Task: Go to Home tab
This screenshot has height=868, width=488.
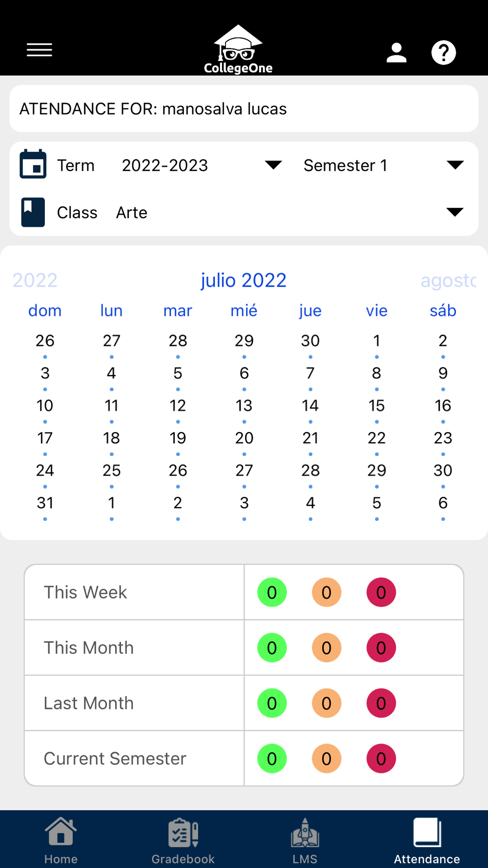Action: (61, 841)
